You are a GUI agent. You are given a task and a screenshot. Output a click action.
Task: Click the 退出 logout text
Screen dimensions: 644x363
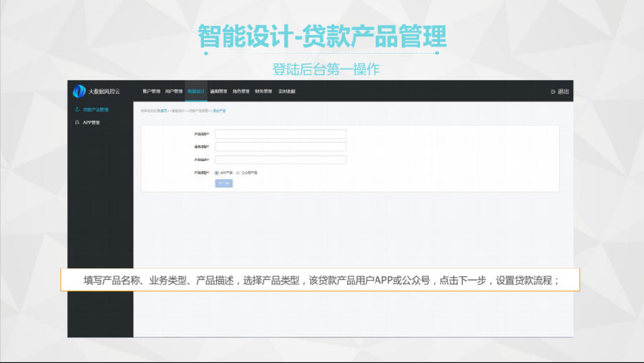[564, 92]
